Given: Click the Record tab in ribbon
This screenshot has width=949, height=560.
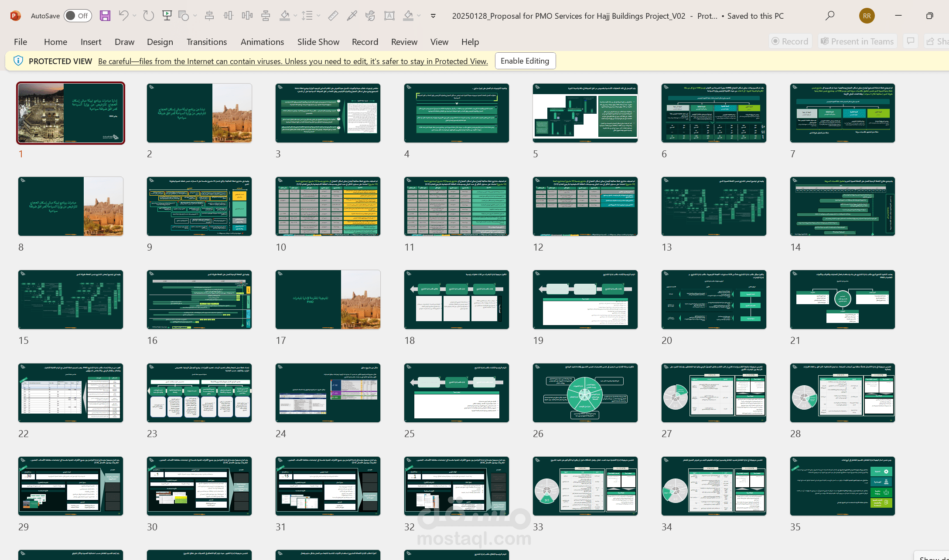Looking at the screenshot, I should coord(365,42).
